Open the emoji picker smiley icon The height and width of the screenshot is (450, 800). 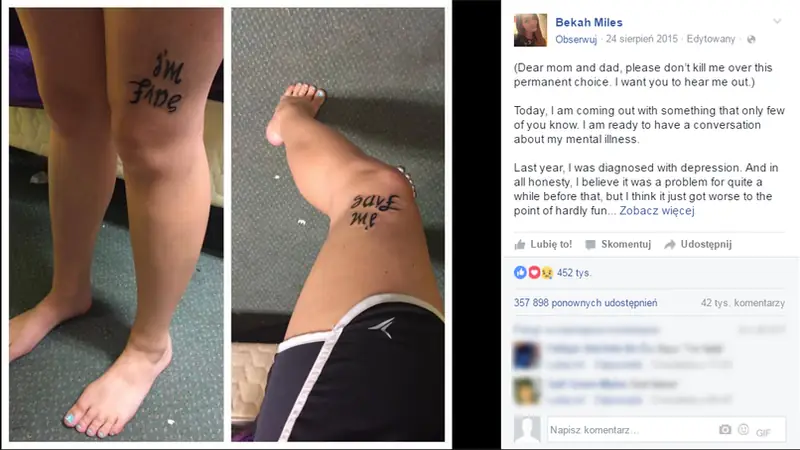click(x=743, y=430)
